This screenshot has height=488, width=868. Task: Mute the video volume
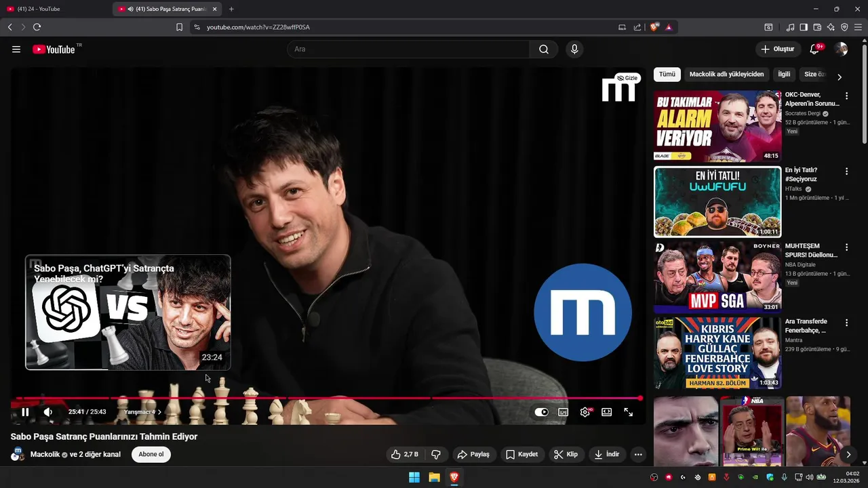[48, 412]
